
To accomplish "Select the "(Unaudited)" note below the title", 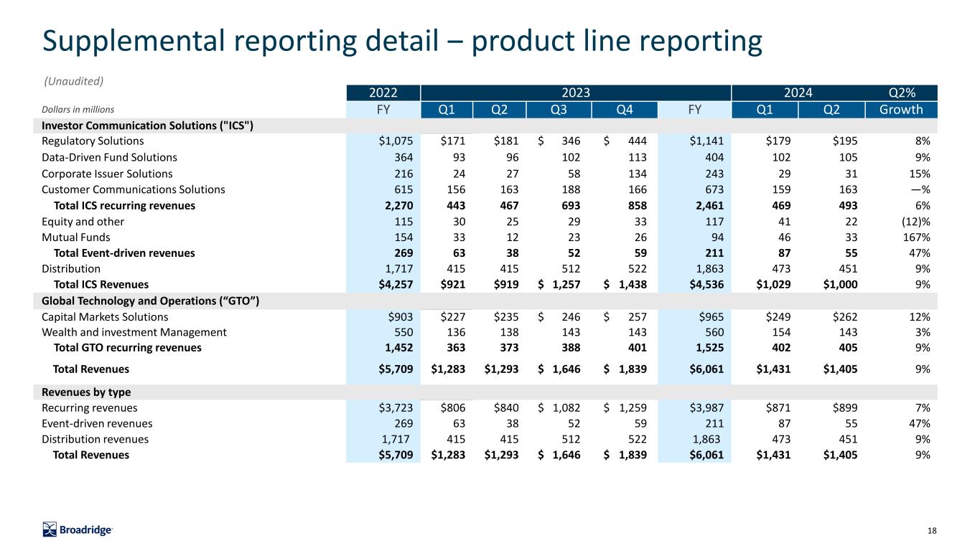I will pos(74,80).
